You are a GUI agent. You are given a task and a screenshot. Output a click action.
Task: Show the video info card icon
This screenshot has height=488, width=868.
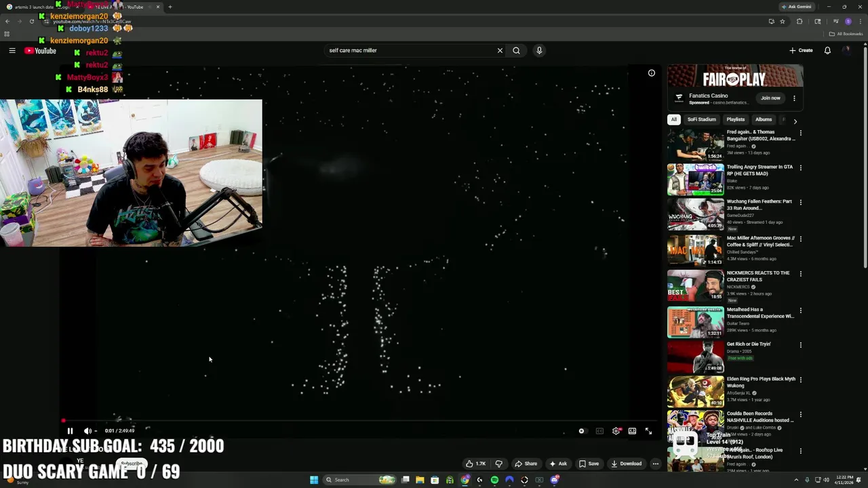(x=651, y=73)
